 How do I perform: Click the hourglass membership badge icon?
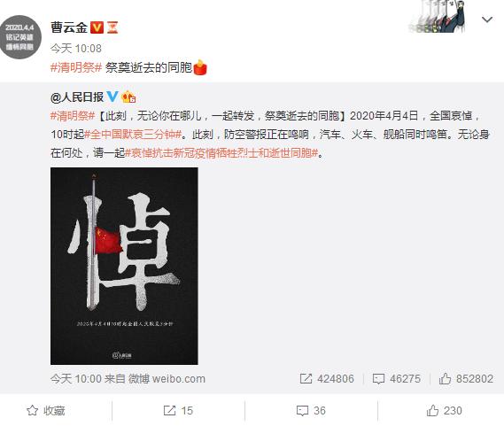[x=112, y=27]
